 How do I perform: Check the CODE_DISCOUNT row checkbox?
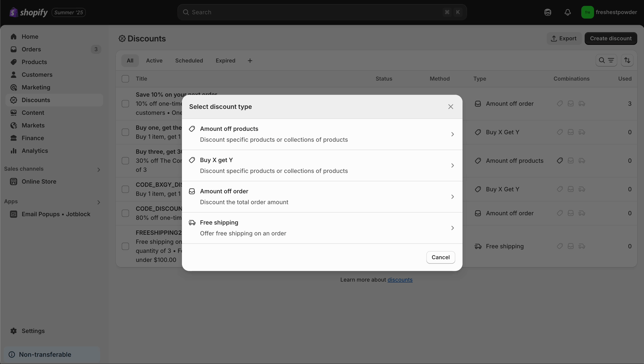[125, 213]
